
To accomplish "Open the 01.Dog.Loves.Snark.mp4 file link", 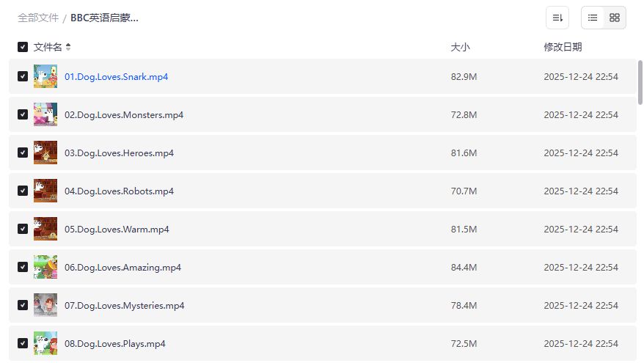I will tap(116, 76).
